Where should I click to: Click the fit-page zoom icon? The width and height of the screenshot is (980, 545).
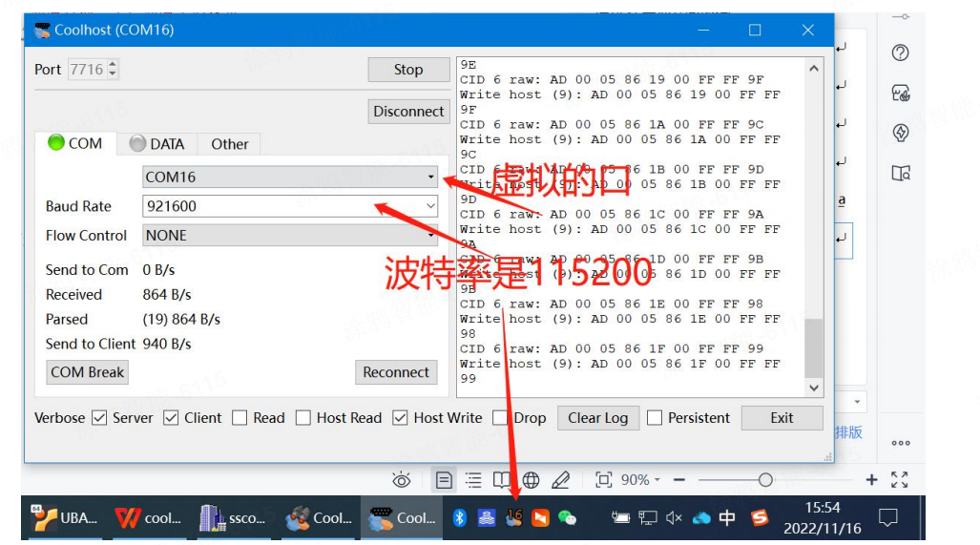603,480
